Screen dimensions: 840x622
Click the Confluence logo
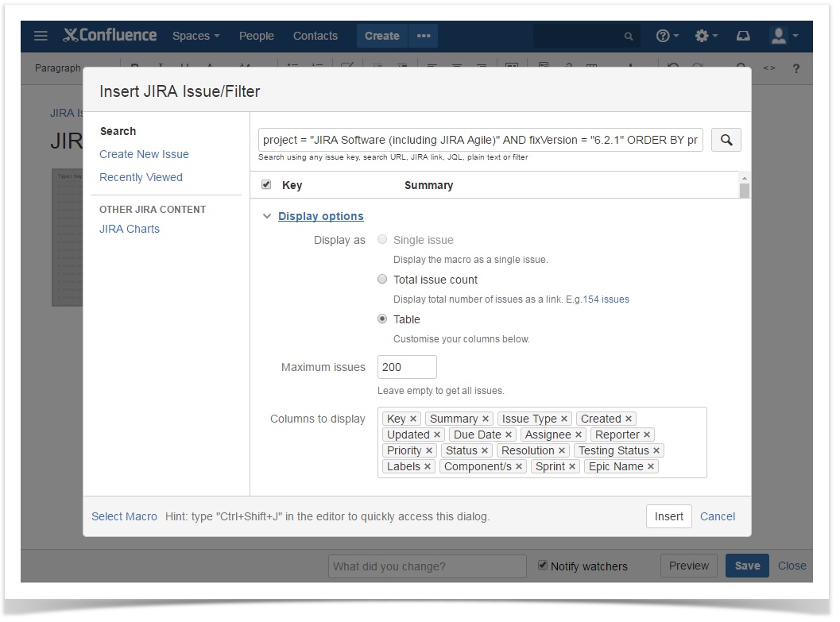pos(110,35)
